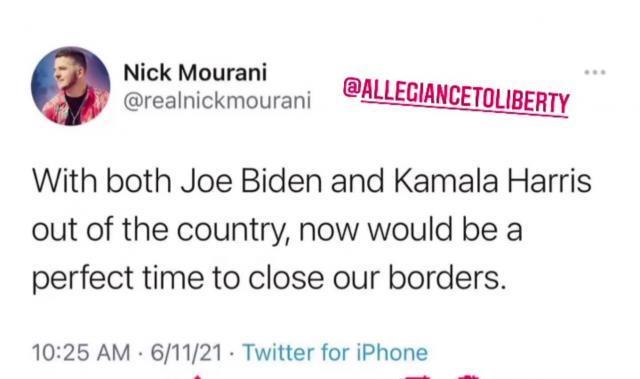Click the opening words "With both"
Image resolution: width=640 pixels, height=379 pixels.
click(102, 181)
